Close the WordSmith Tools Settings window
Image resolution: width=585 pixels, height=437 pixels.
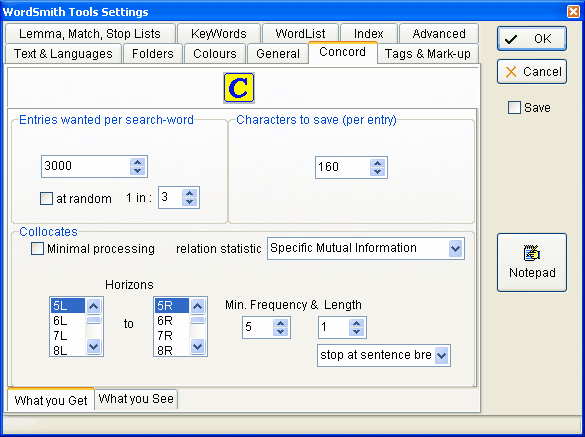(x=573, y=12)
